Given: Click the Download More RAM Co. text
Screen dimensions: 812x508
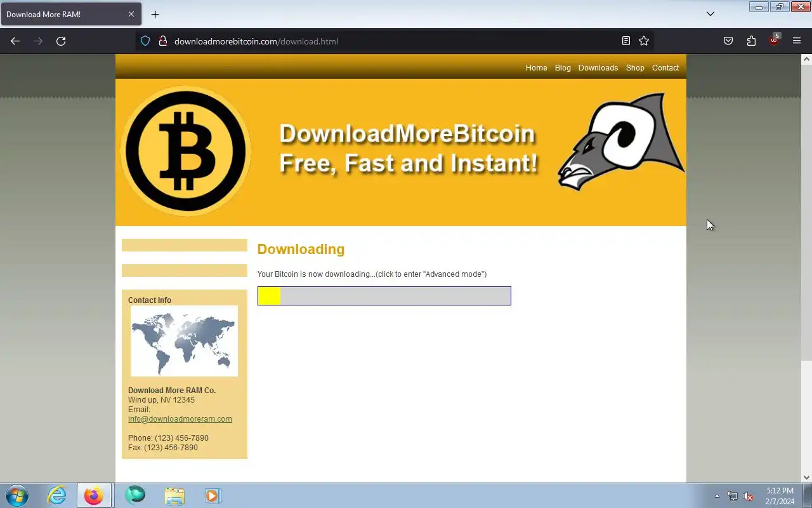Looking at the screenshot, I should pos(172,391).
